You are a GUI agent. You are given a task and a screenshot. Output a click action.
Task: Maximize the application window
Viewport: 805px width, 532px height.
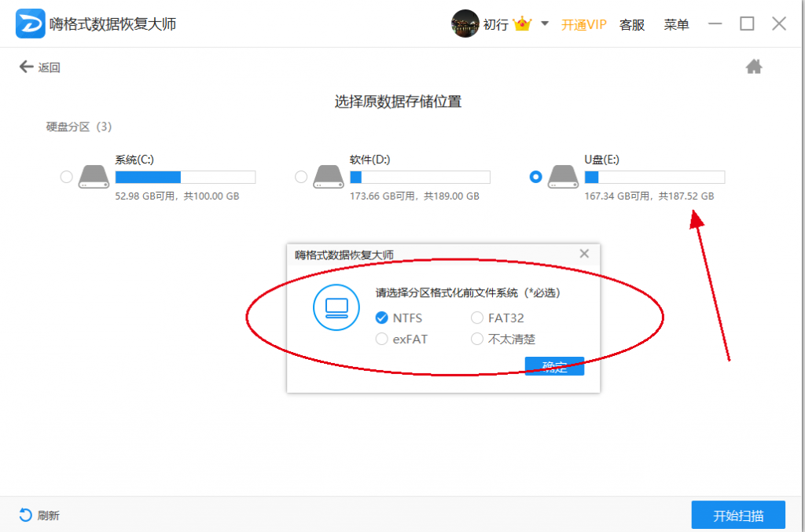[x=747, y=24]
